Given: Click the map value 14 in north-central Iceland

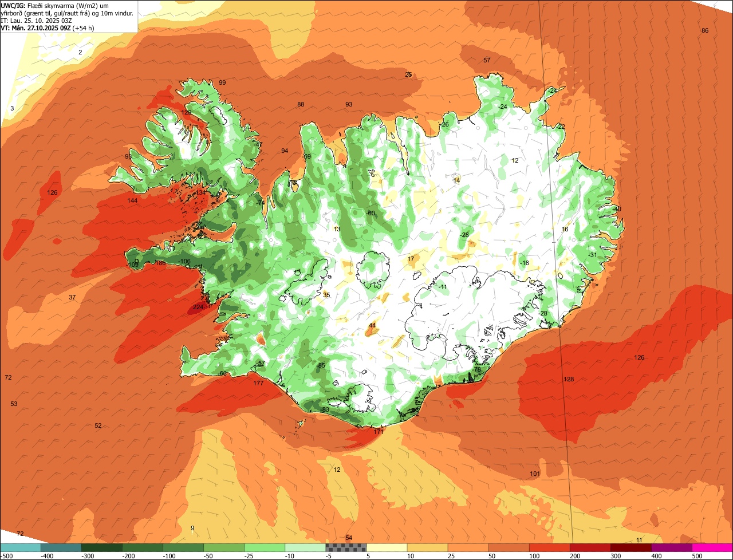Looking at the screenshot, I should [456, 181].
